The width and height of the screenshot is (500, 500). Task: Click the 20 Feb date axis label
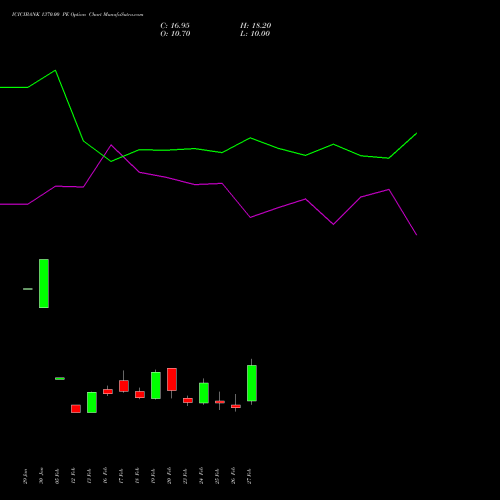click(169, 476)
